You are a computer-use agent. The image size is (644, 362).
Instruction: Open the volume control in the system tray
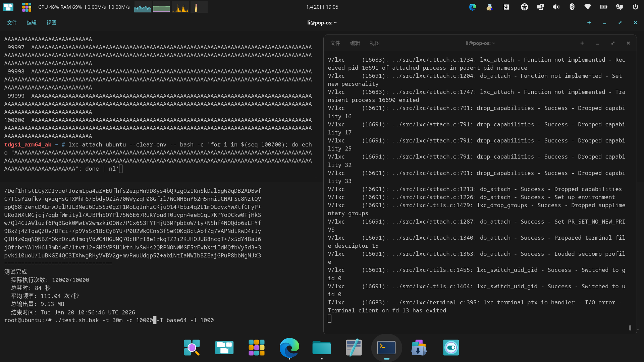[556, 7]
